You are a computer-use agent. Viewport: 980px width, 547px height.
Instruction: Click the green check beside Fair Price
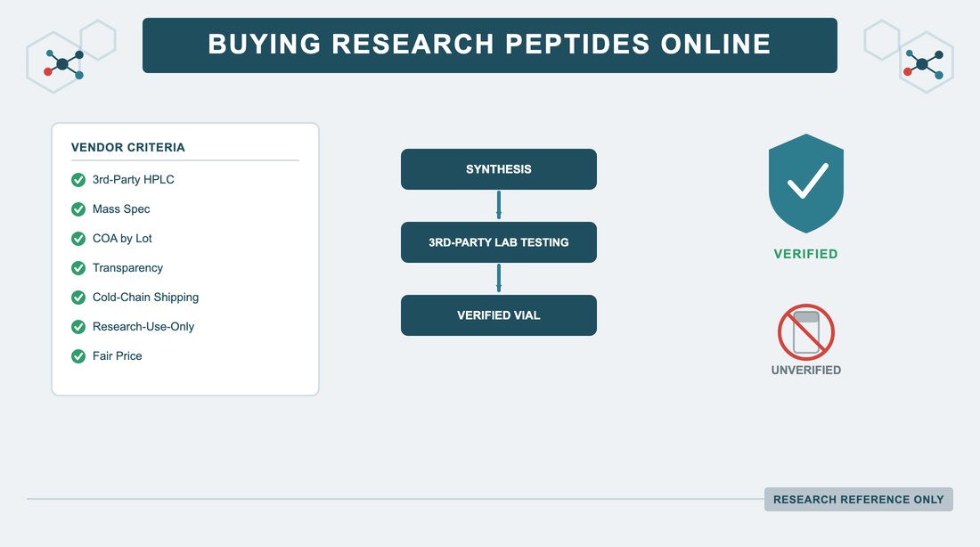78,356
